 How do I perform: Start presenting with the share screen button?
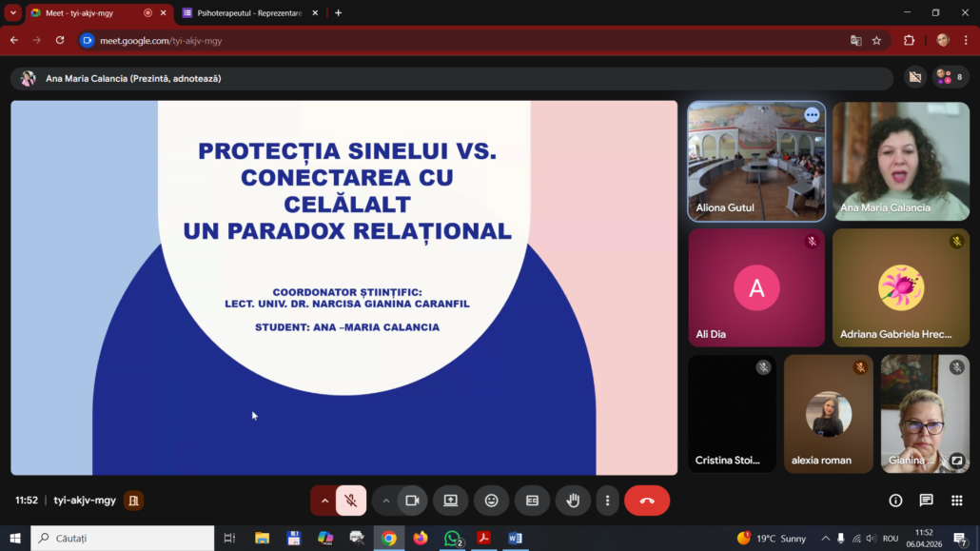pos(451,501)
